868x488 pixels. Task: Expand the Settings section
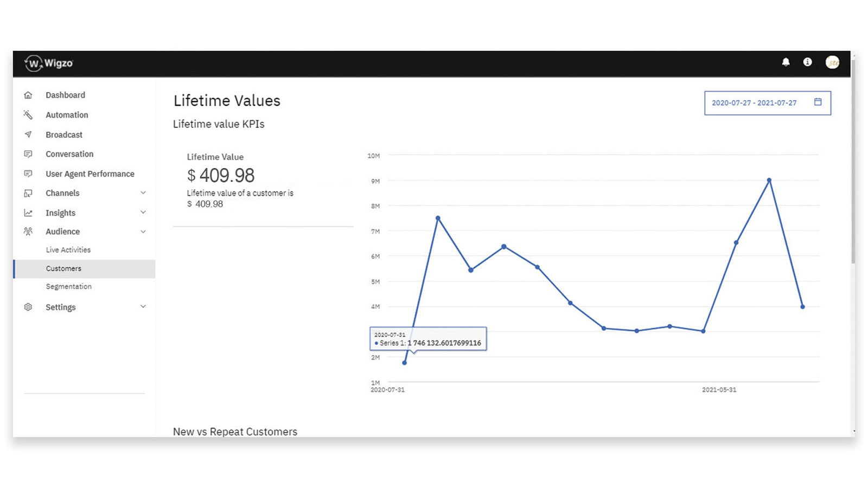point(143,307)
